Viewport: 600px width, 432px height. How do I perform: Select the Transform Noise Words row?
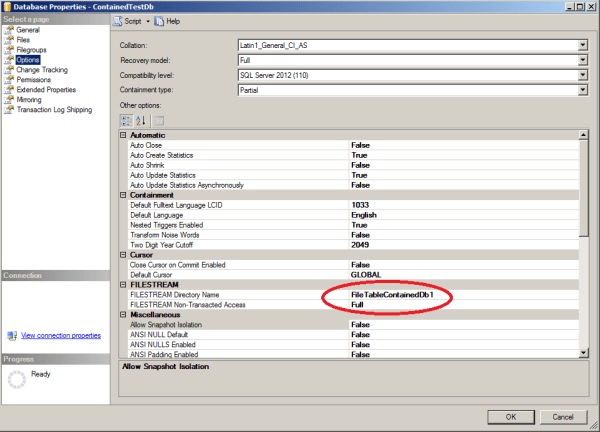coord(353,235)
